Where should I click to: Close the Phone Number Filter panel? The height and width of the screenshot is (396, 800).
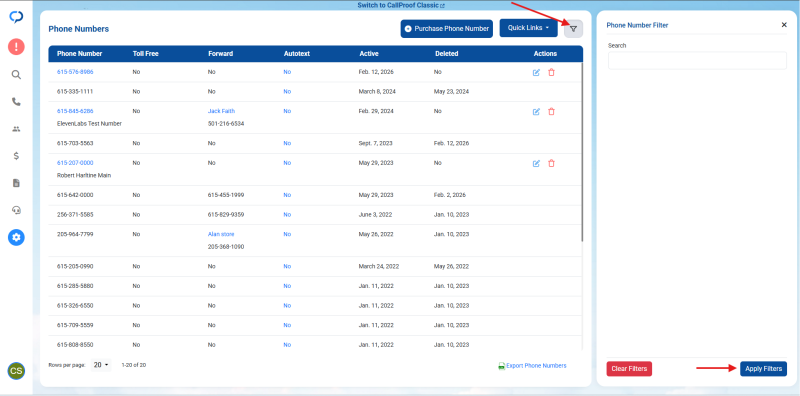tap(784, 25)
